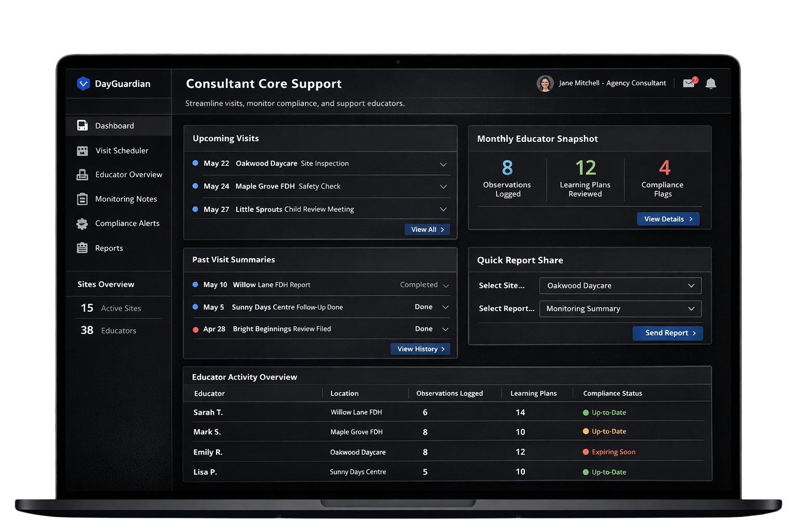Expand the May 24 Maple Grove safety check
Viewport: 798px width, 532px height.
(443, 187)
